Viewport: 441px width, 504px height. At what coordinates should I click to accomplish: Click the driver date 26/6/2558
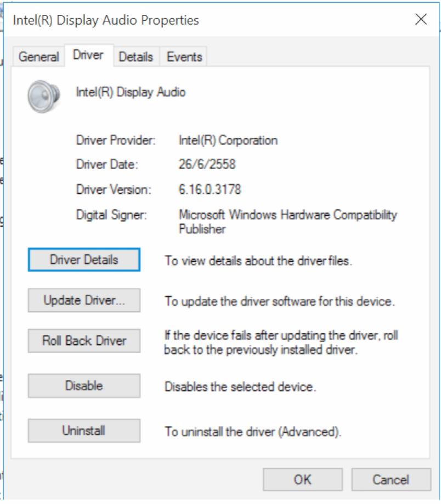207,165
